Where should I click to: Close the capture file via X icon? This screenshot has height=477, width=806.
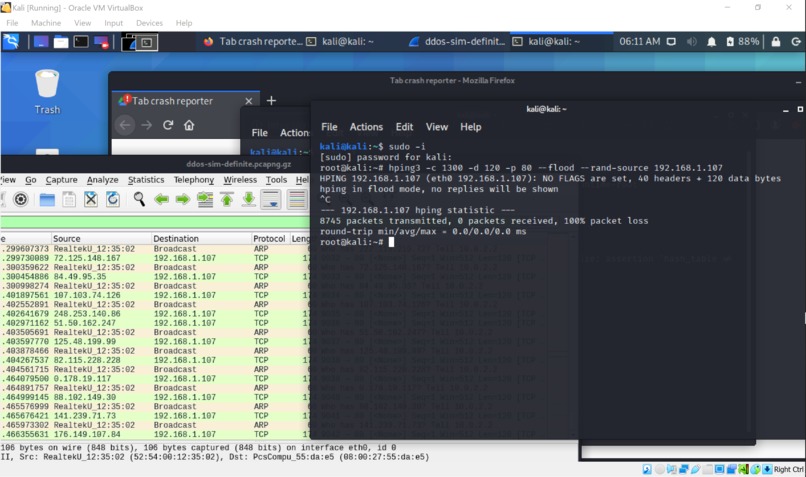91,199
